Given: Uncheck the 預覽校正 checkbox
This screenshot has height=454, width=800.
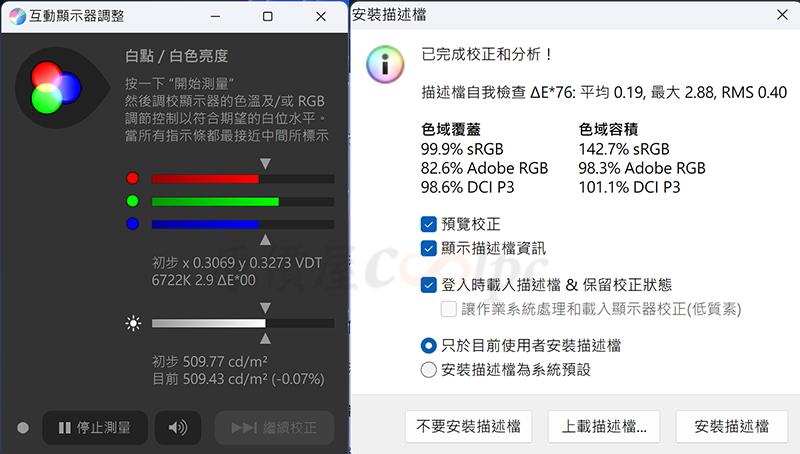Looking at the screenshot, I should 429,224.
